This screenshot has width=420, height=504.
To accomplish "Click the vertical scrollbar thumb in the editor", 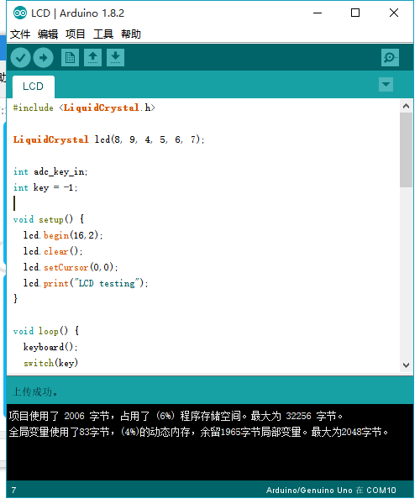I will pyautogui.click(x=407, y=150).
